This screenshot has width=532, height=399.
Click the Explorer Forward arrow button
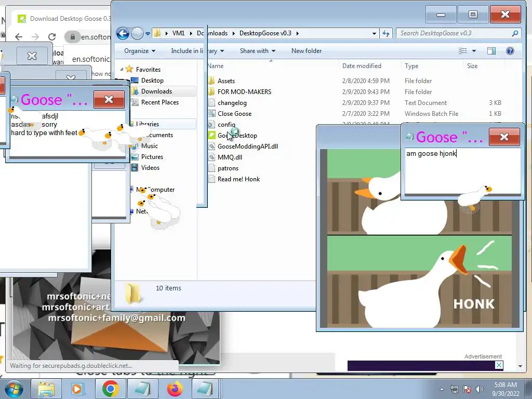(x=137, y=33)
